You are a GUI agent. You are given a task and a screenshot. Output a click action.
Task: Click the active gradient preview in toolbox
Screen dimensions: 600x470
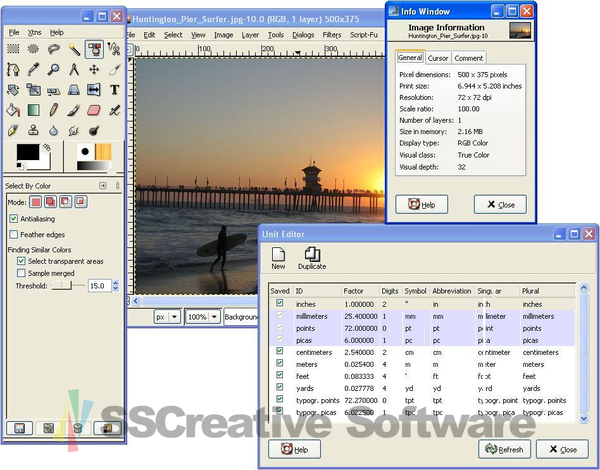[x=94, y=166]
